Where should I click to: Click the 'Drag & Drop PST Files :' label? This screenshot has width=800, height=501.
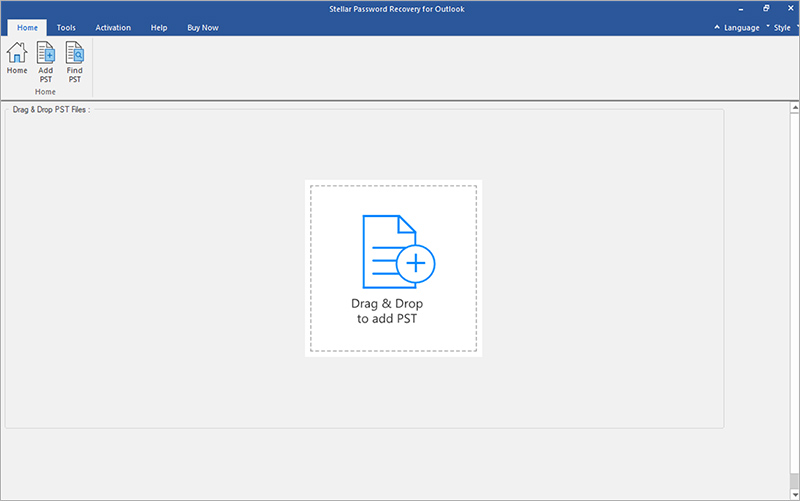click(51, 109)
